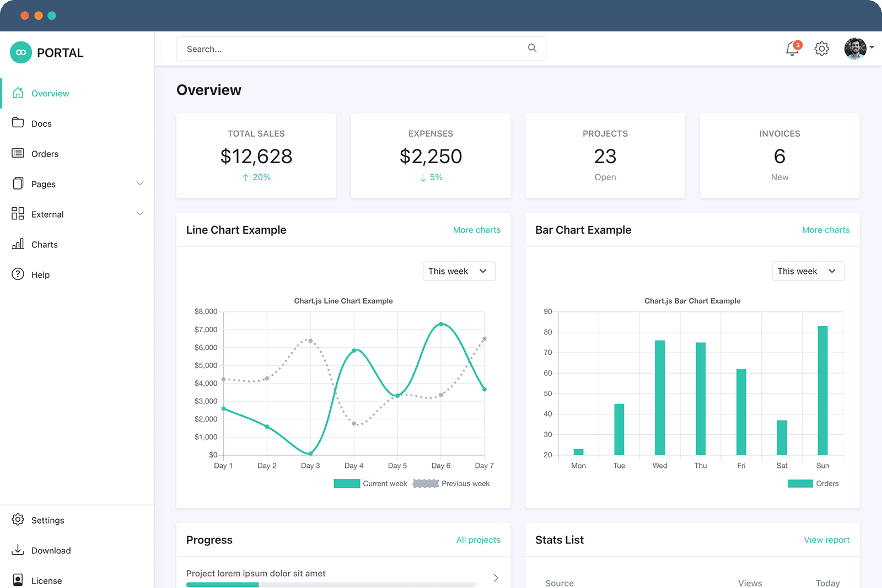
Task: Click the Download arrow icon
Action: click(18, 549)
